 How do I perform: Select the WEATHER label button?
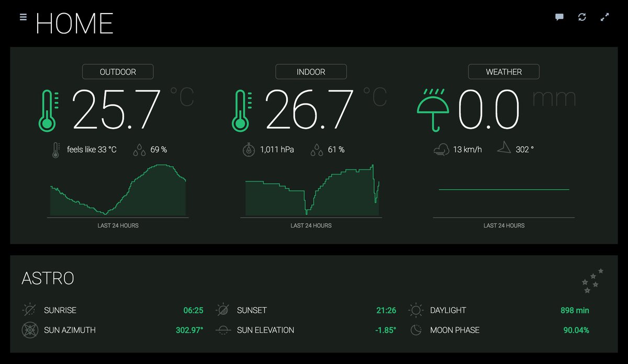click(x=503, y=72)
